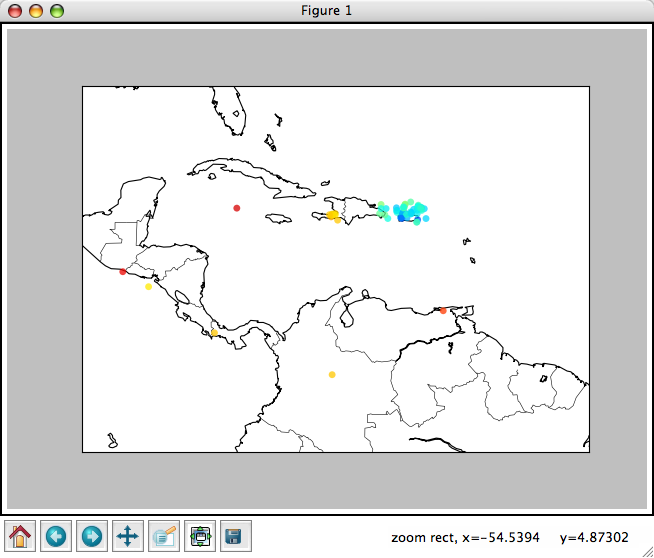Click the green zoom window button

pyautogui.click(x=57, y=11)
